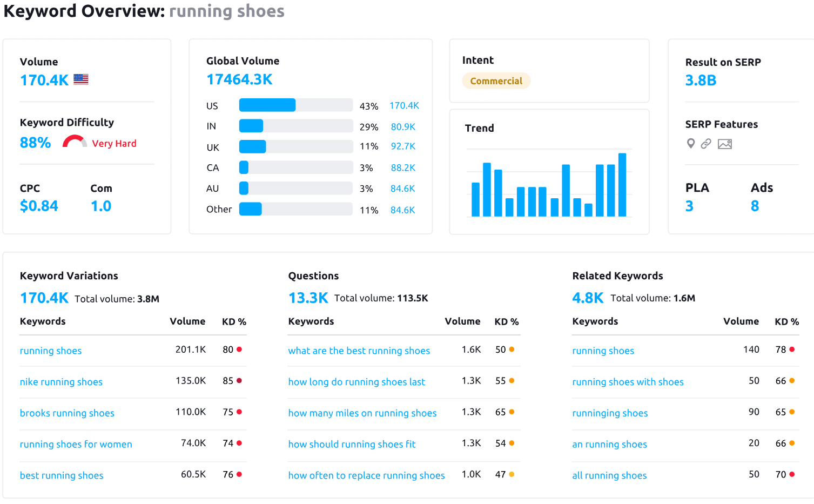Click the tallest bar in the Trend chart
The image size is (814, 504).
pos(623,184)
